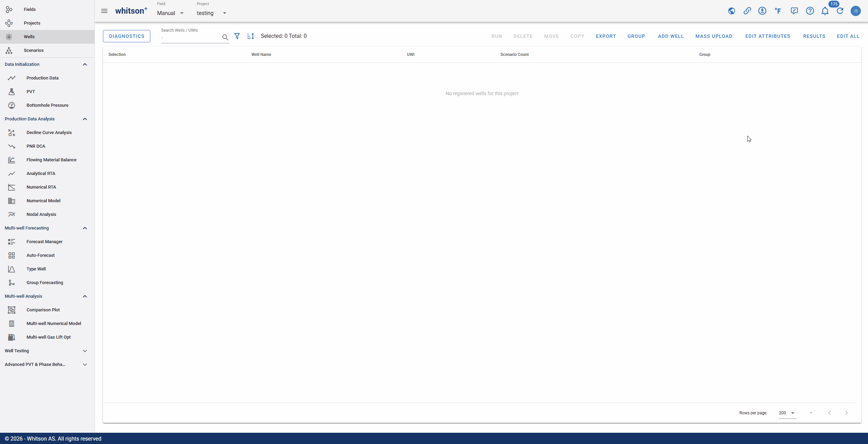868x444 pixels.
Task: Go to Projects in sidebar
Action: (47, 23)
